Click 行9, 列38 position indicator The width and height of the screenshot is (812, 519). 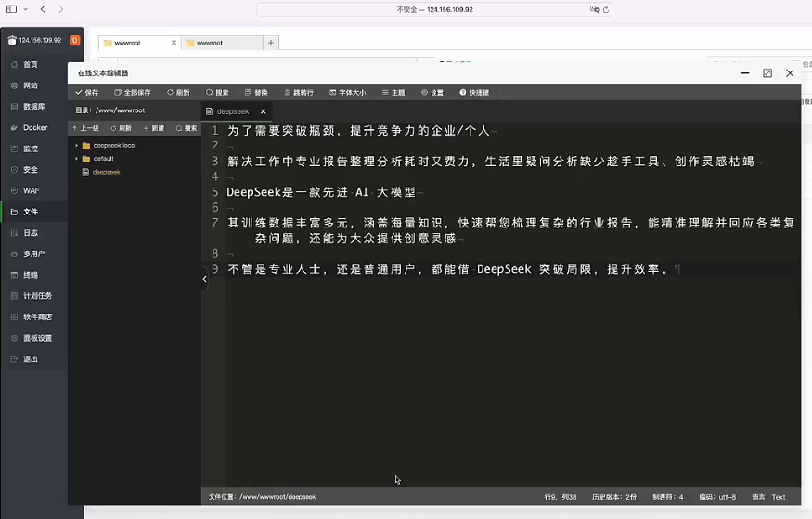click(x=561, y=497)
